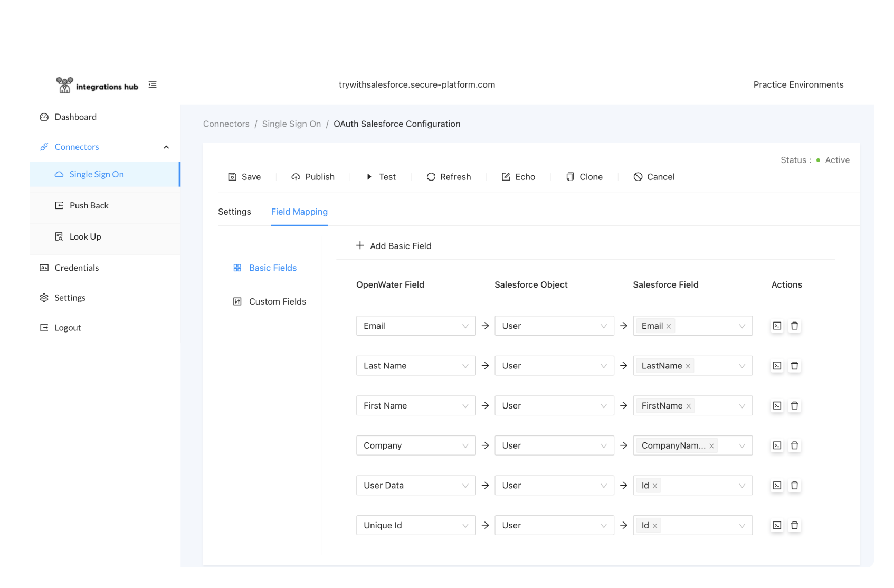
Task: Expand Salesforce Object dropdown for Company row
Action: (554, 445)
